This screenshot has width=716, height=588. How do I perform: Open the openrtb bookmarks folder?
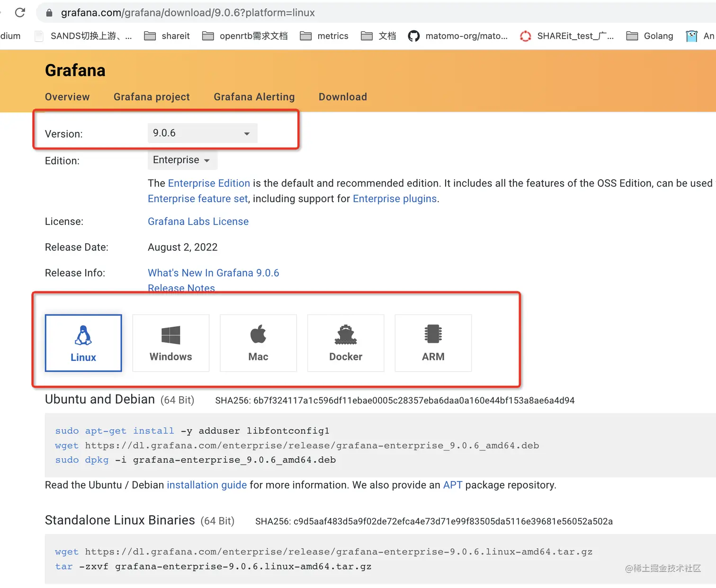pos(245,36)
